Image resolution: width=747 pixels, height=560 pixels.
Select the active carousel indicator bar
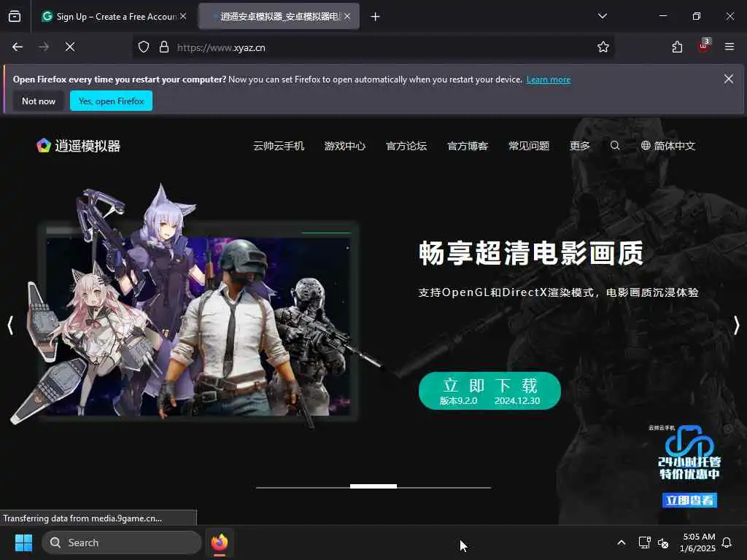373,486
